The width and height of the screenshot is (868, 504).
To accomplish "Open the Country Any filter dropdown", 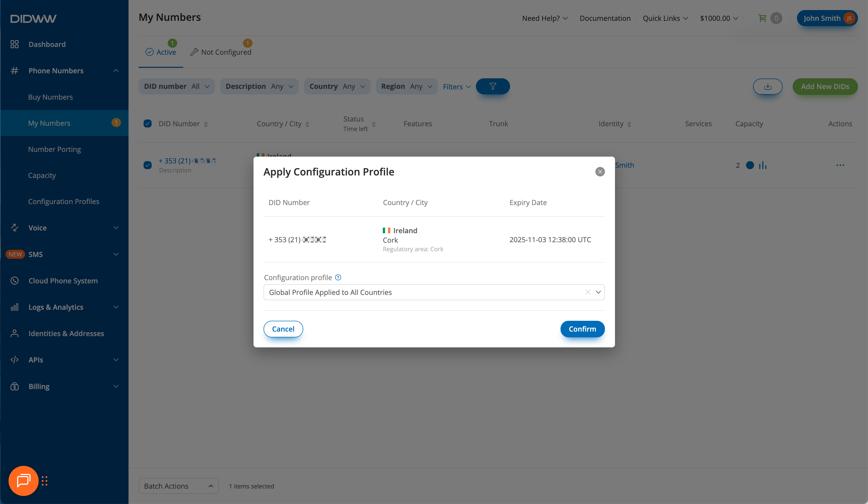I will 337,87.
